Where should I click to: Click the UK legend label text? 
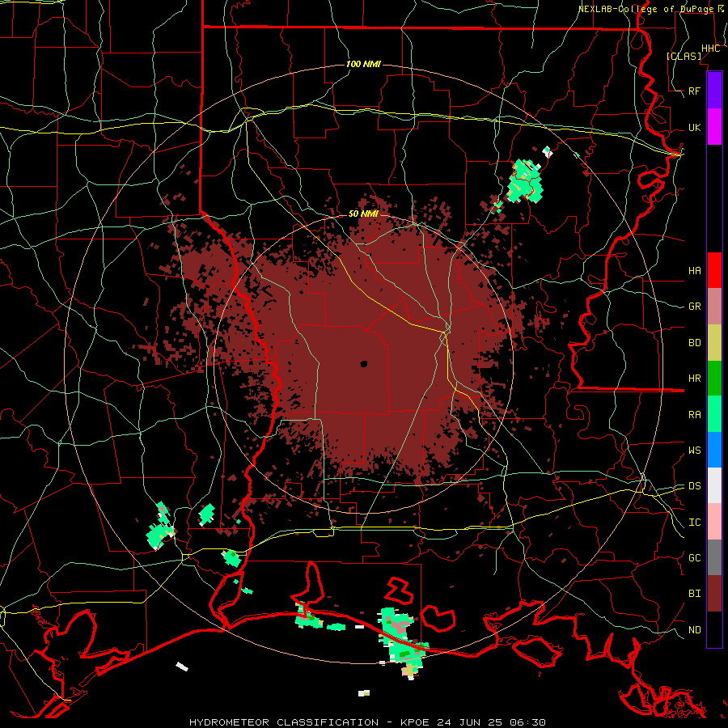[x=694, y=127]
